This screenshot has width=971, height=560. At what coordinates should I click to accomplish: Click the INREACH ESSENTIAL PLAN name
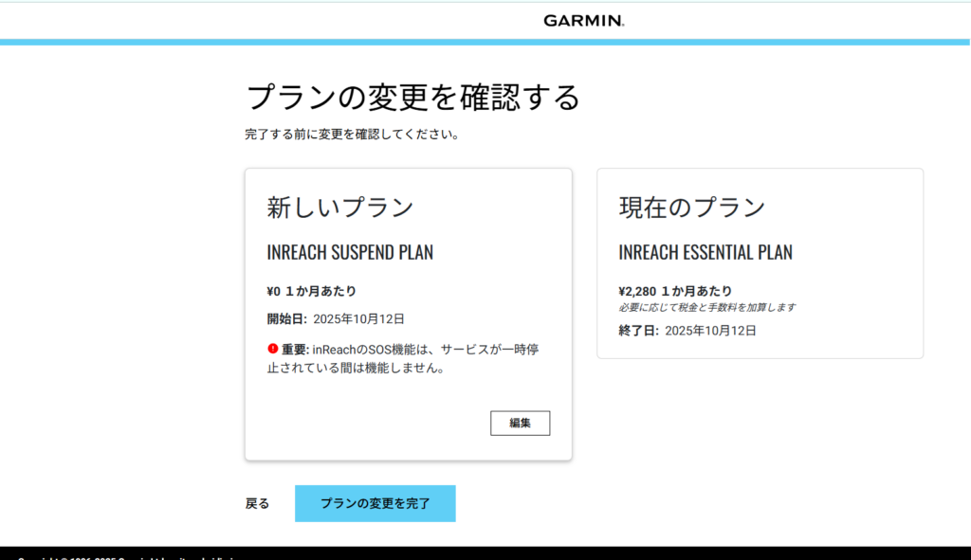(705, 253)
